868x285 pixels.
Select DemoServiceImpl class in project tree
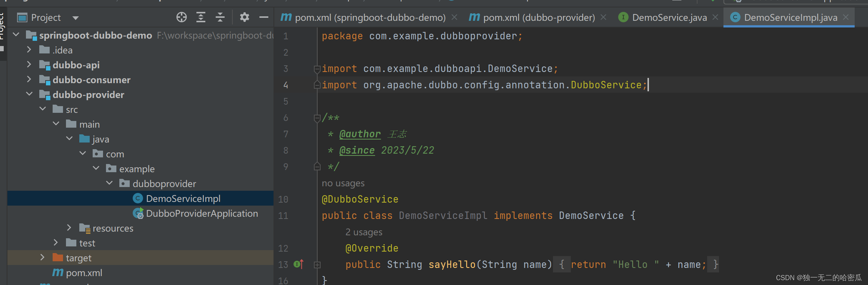tap(140, 198)
